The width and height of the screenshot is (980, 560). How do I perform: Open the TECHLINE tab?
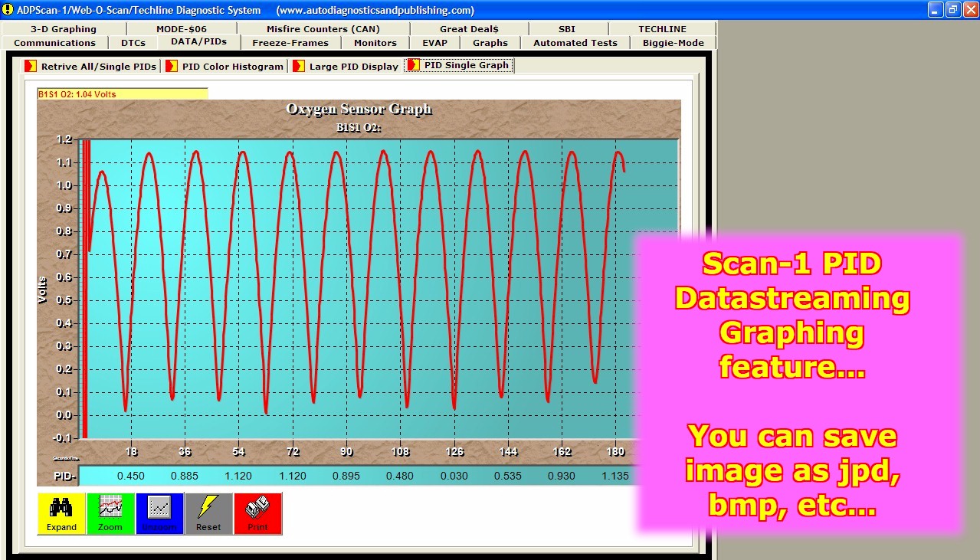pyautogui.click(x=663, y=29)
